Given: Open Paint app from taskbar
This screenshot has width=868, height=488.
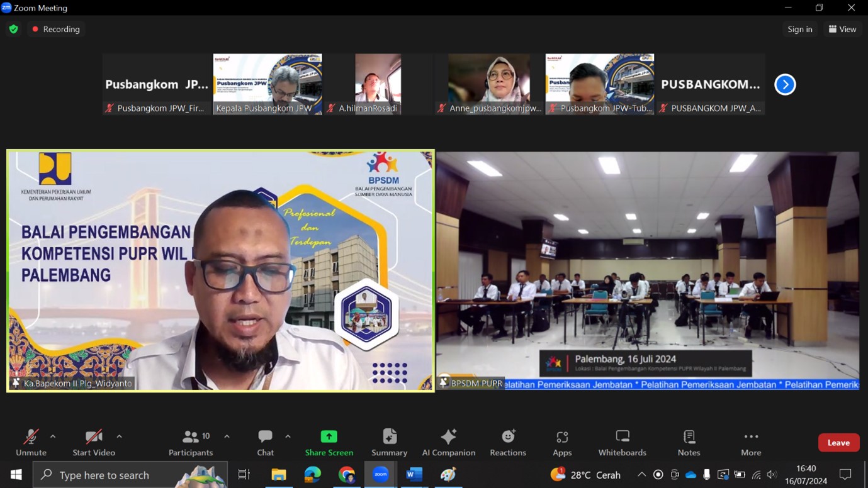Looking at the screenshot, I should click(448, 475).
